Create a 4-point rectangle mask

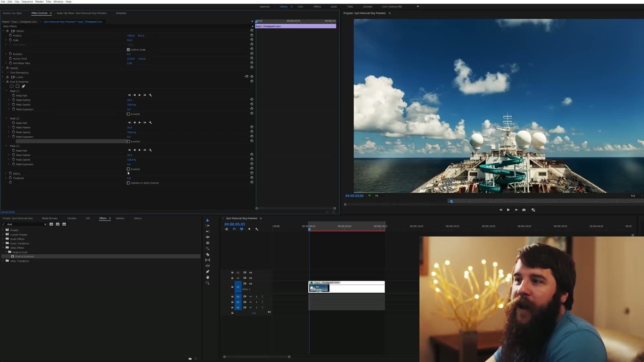pyautogui.click(x=17, y=86)
